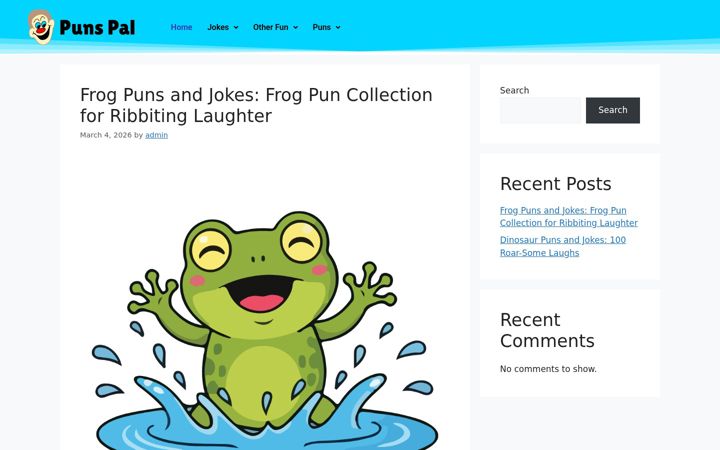Expand the Other Fun dropdown chevron

[x=295, y=28]
